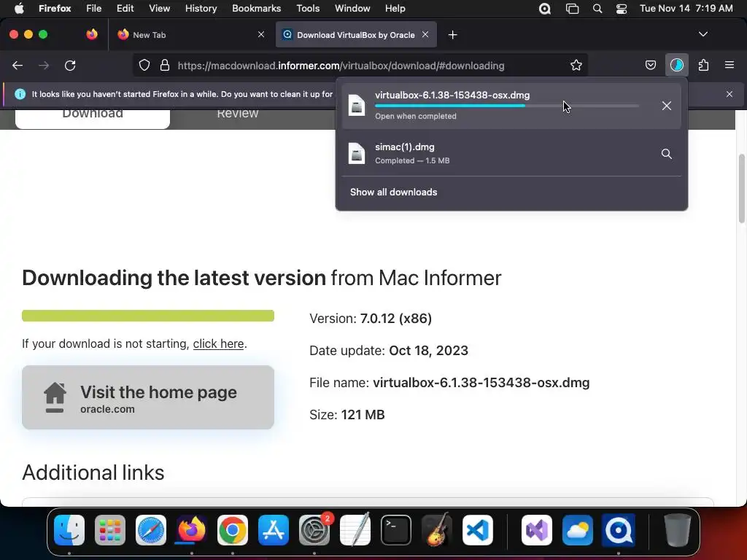747x560 pixels.
Task: Show simac(1).dmg in Finder via magnifier
Action: (667, 154)
